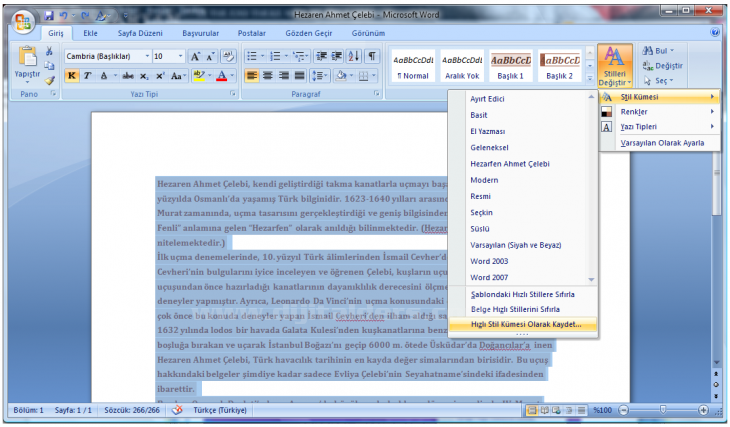The image size is (730, 427).
Task: Toggle align text right
Action: click(284, 75)
